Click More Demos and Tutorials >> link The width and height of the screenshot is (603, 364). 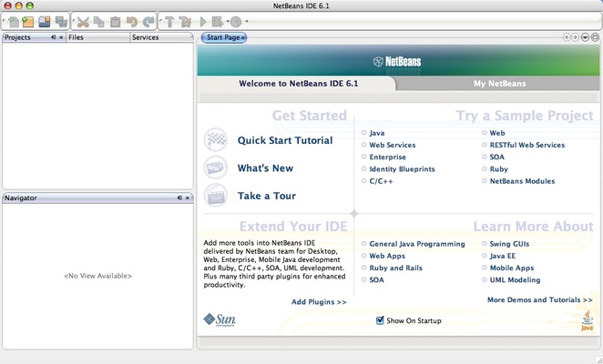point(540,299)
